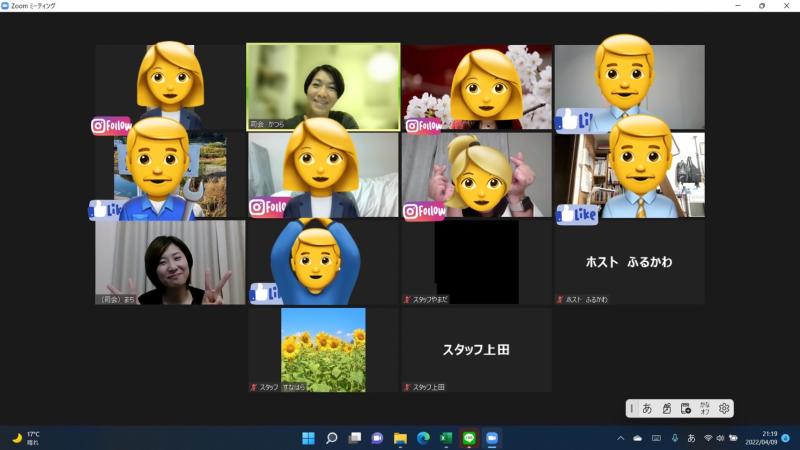Switch to Excel in the taskbar

pyautogui.click(x=446, y=438)
